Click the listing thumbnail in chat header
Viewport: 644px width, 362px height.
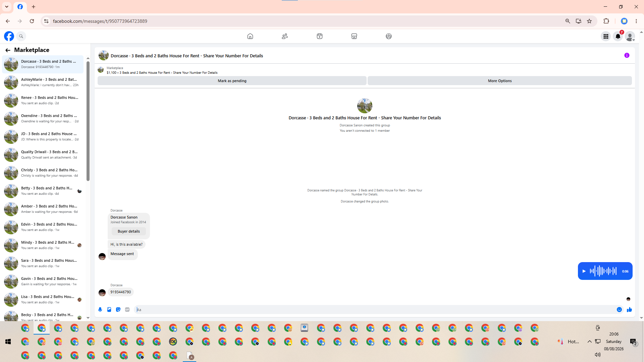(104, 56)
